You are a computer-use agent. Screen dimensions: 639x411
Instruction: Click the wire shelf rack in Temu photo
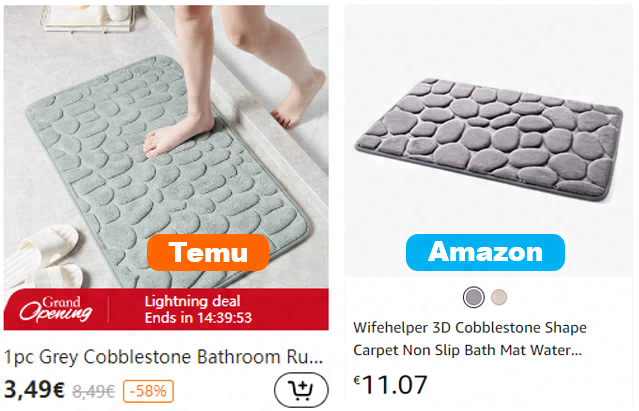(x=88, y=18)
